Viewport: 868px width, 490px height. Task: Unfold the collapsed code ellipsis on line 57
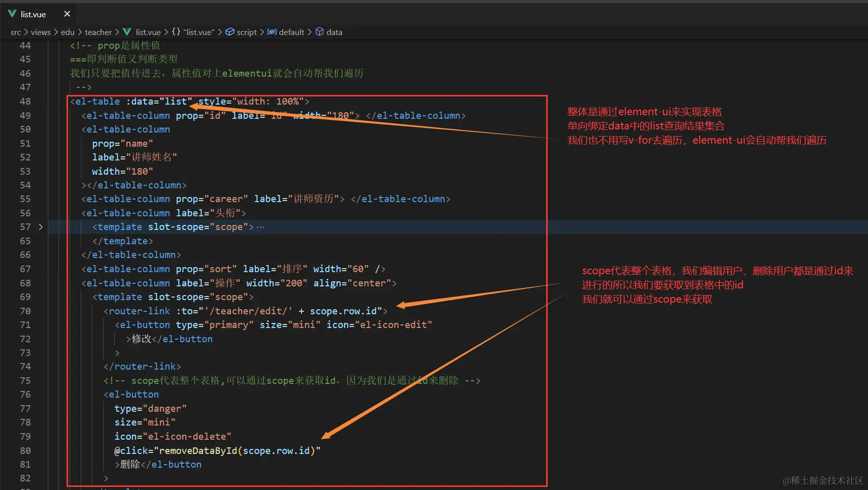(260, 227)
